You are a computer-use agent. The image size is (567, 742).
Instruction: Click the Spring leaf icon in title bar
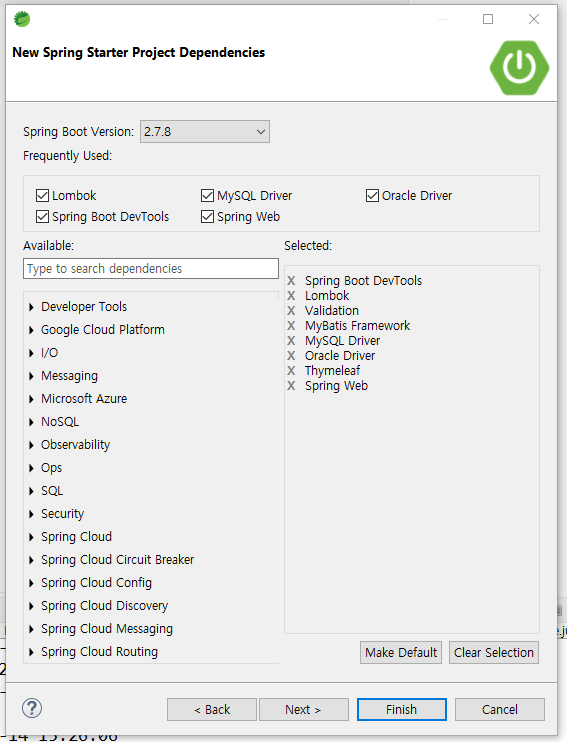click(22, 19)
